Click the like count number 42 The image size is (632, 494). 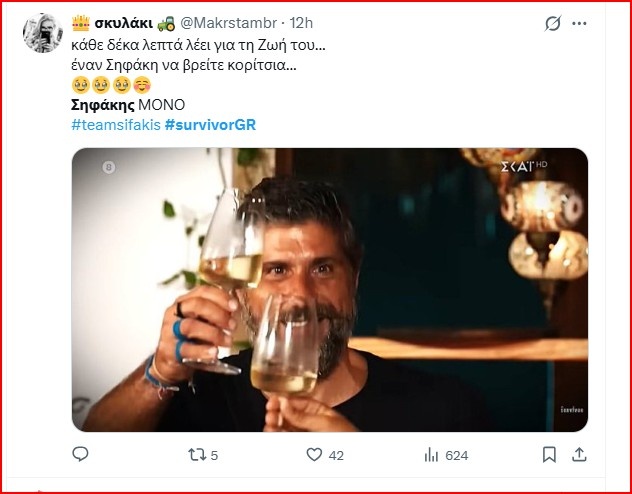336,455
